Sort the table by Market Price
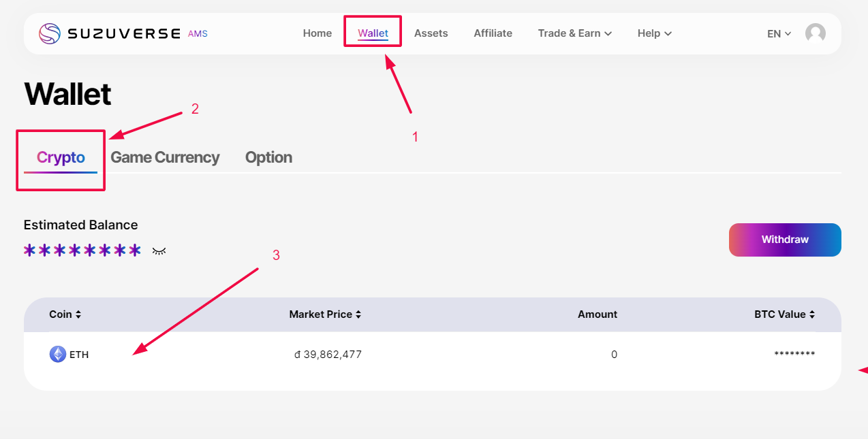Image resolution: width=868 pixels, height=439 pixels. pyautogui.click(x=325, y=314)
